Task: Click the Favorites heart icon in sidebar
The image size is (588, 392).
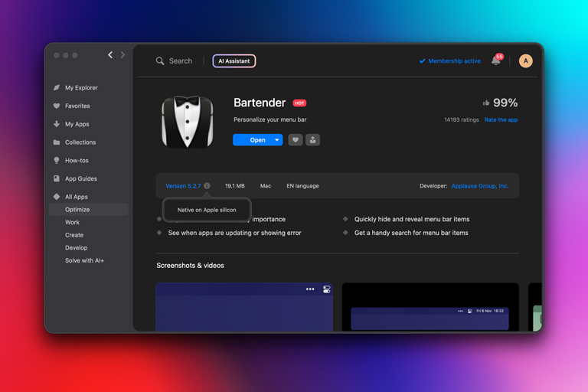Action: tap(57, 106)
